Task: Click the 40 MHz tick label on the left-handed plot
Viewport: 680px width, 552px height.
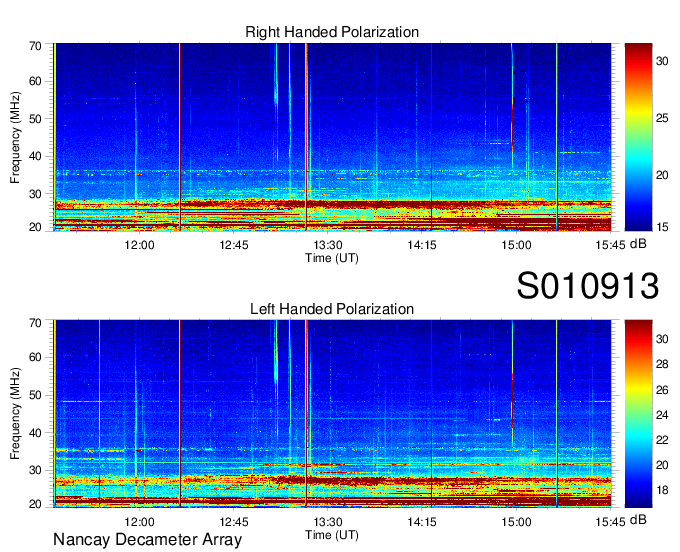Action: pyautogui.click(x=35, y=432)
